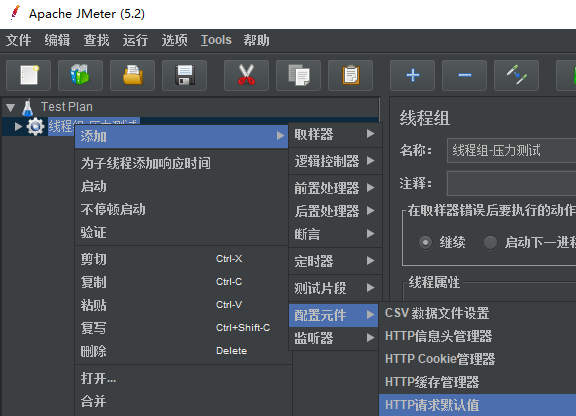Screen dimensions: 576x416
Task: Click the Save floppy disk icon
Action: pyautogui.click(x=184, y=75)
